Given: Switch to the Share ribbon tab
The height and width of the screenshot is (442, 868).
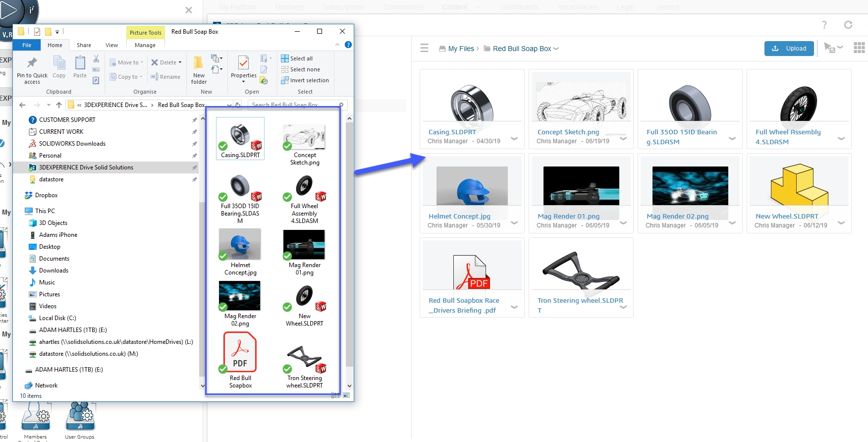Looking at the screenshot, I should 84,45.
